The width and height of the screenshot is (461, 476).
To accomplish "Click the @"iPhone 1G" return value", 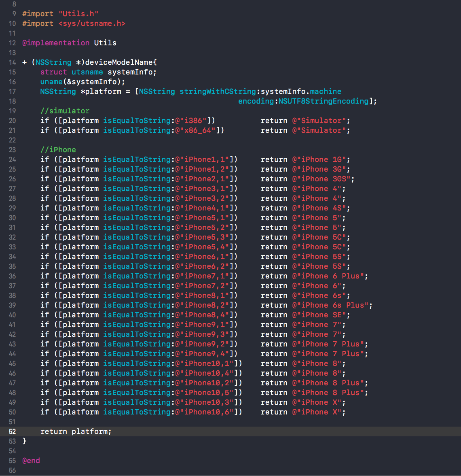I will 319,159.
